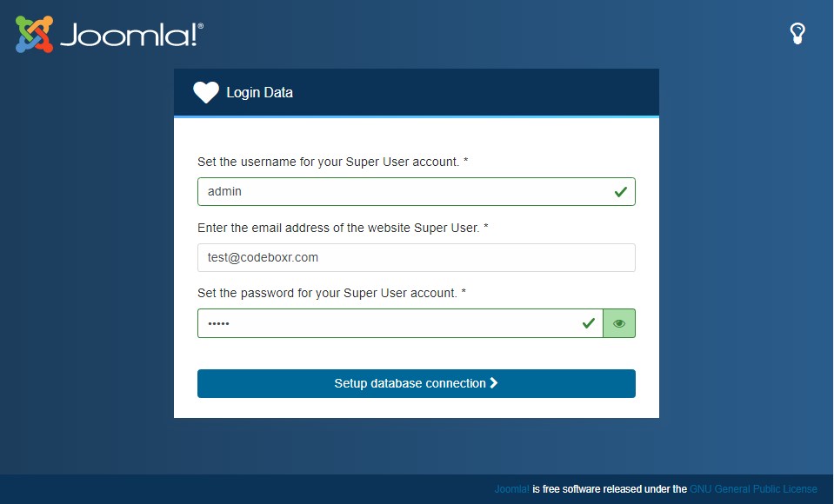
Task: Click the test@codeboxr.com email text
Action: pos(263,257)
